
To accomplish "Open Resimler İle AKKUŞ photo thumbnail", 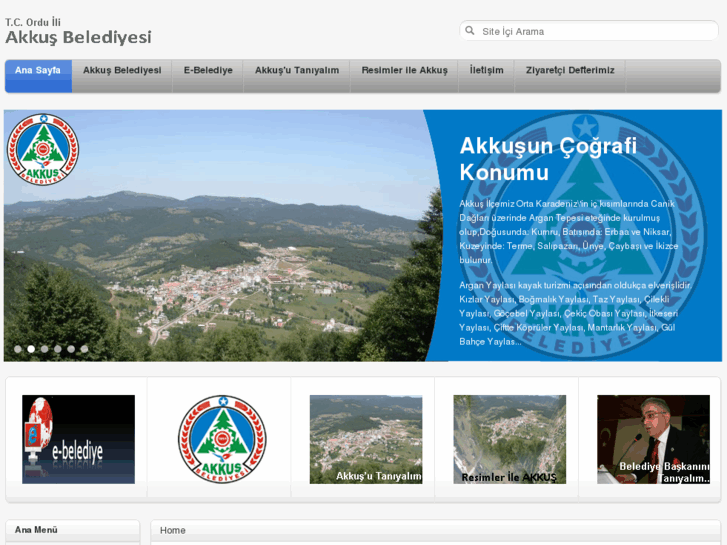I will point(510,439).
